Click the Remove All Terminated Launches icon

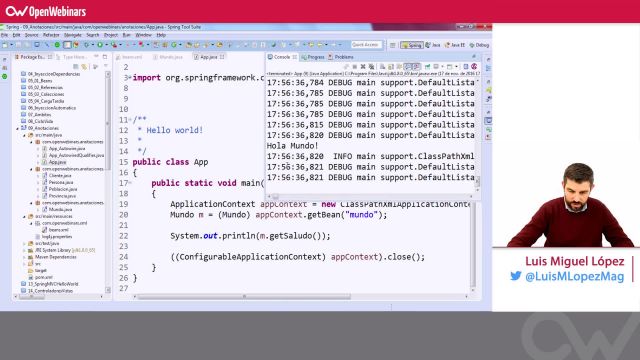(371, 67)
